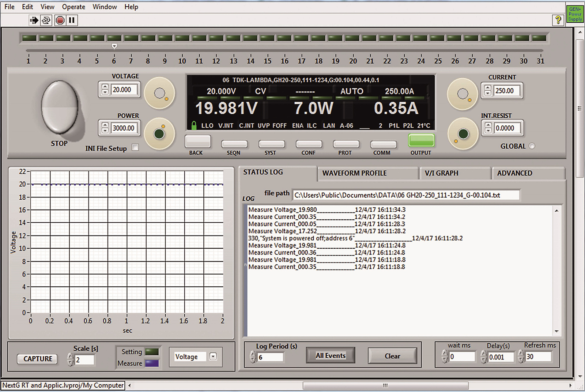
Task: Click the INT.RESIST field stepper arrows
Action: click(x=488, y=128)
